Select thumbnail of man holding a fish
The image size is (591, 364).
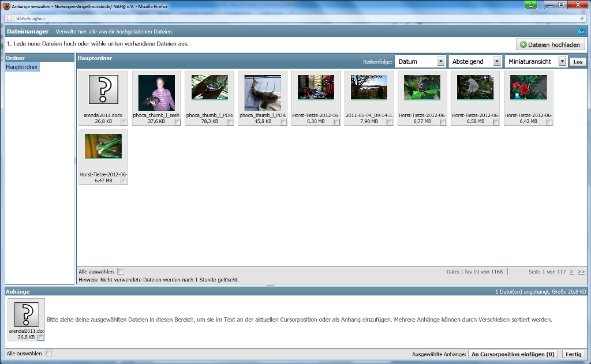[x=156, y=92]
